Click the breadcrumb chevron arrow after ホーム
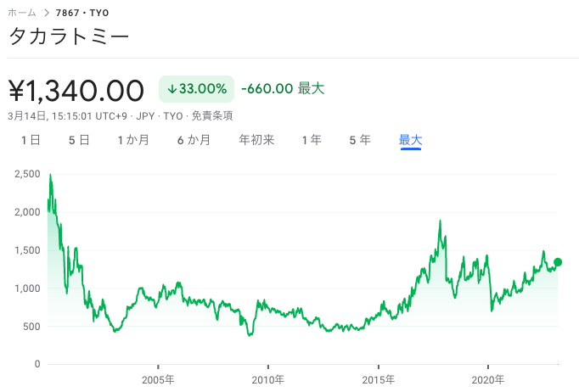The height and width of the screenshot is (392, 579). click(47, 13)
